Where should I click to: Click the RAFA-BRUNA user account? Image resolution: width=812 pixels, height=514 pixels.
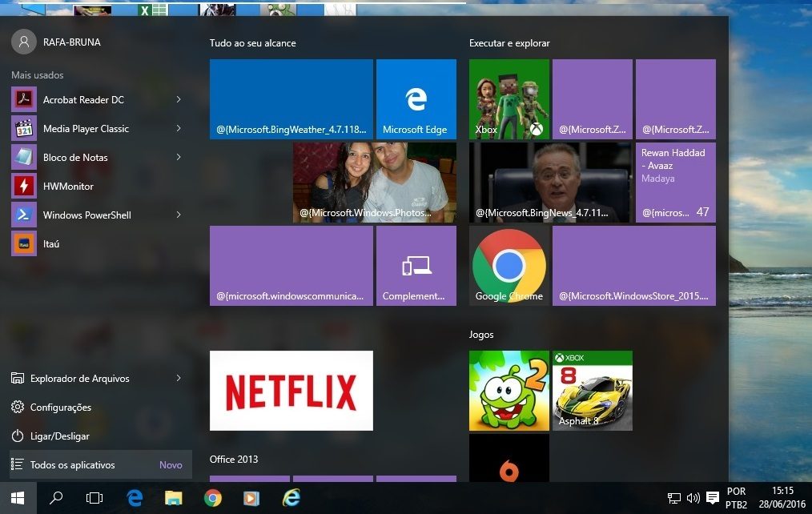tap(56, 42)
